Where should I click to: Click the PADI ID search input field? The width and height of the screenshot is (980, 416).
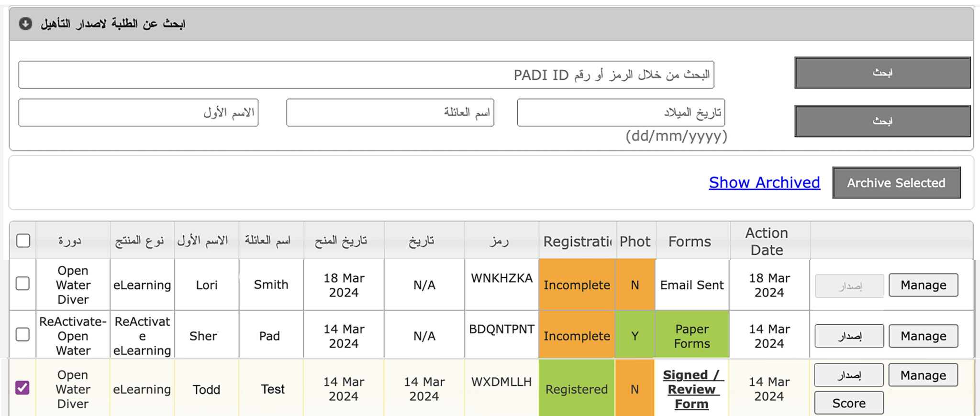[366, 75]
